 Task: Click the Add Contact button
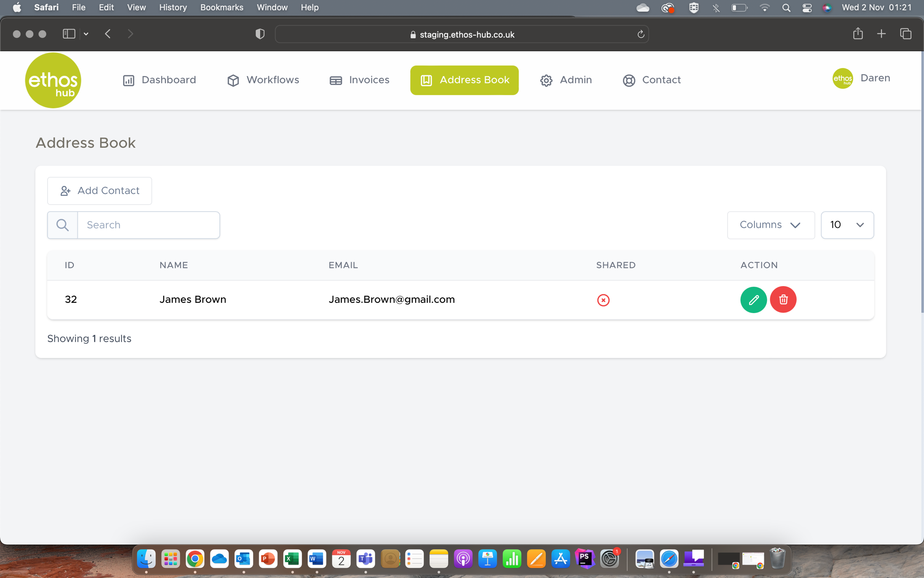pos(99,191)
